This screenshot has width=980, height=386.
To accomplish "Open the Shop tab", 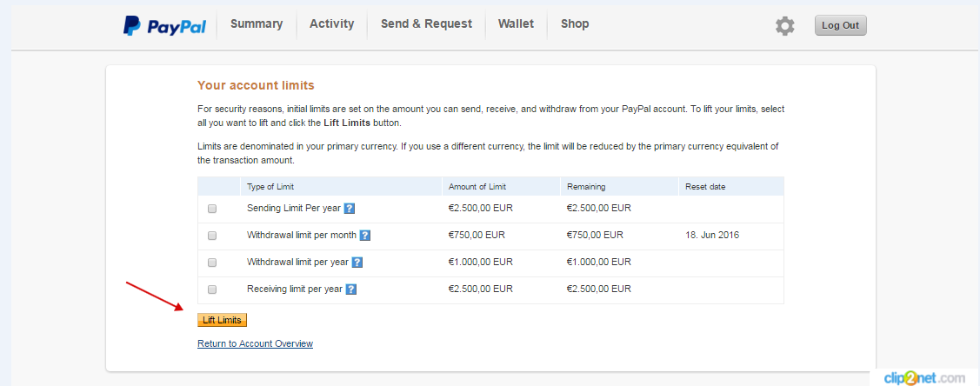I will click(x=575, y=23).
